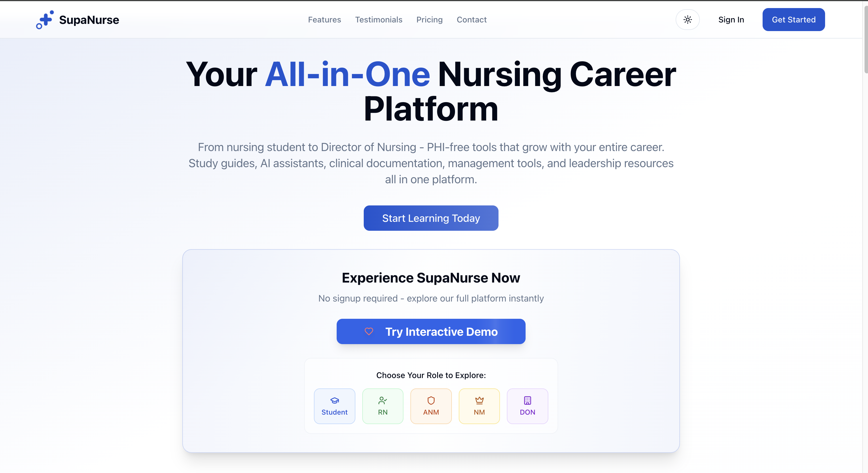Select the DON building icon
The height and width of the screenshot is (473, 868).
pyautogui.click(x=527, y=400)
